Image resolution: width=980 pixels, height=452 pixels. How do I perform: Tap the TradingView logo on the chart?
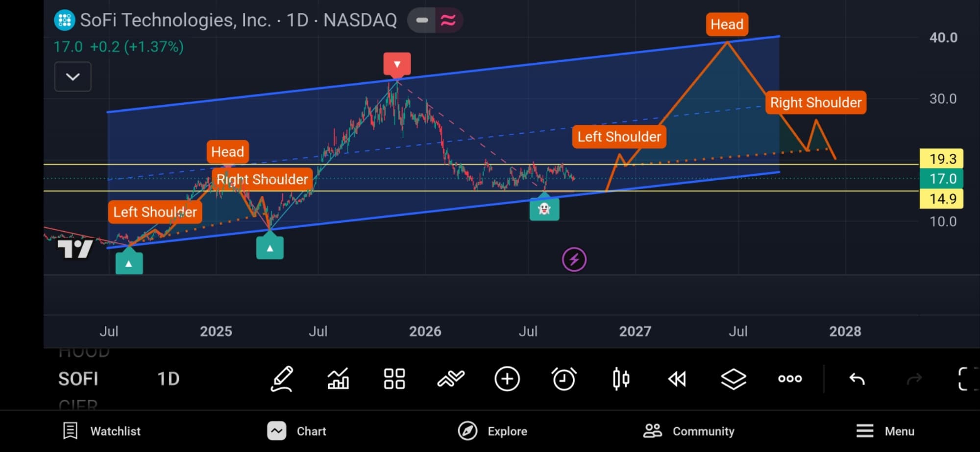pos(75,249)
